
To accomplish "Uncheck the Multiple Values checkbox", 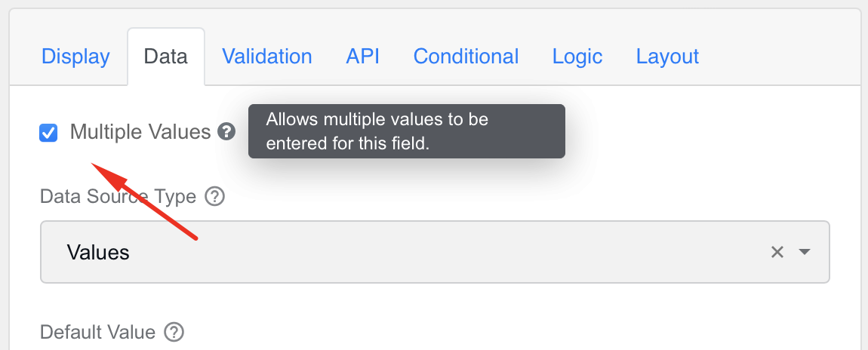I will [48, 133].
